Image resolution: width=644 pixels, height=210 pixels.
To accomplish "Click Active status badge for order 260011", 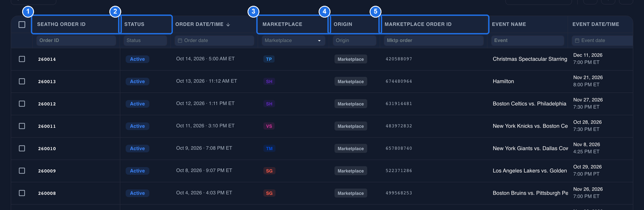I will (137, 126).
